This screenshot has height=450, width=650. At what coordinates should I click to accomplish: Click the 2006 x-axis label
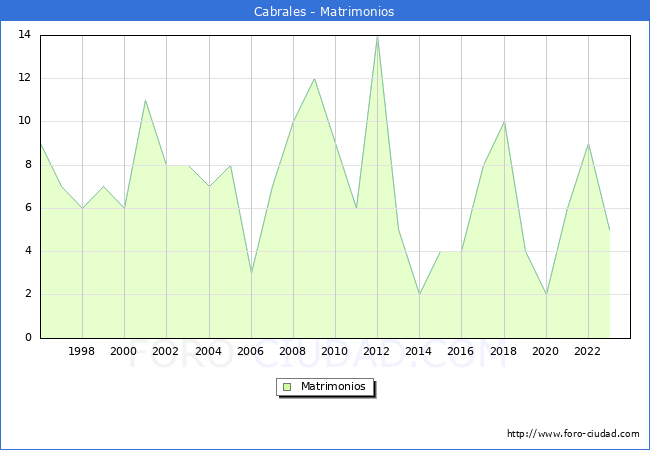(x=250, y=351)
